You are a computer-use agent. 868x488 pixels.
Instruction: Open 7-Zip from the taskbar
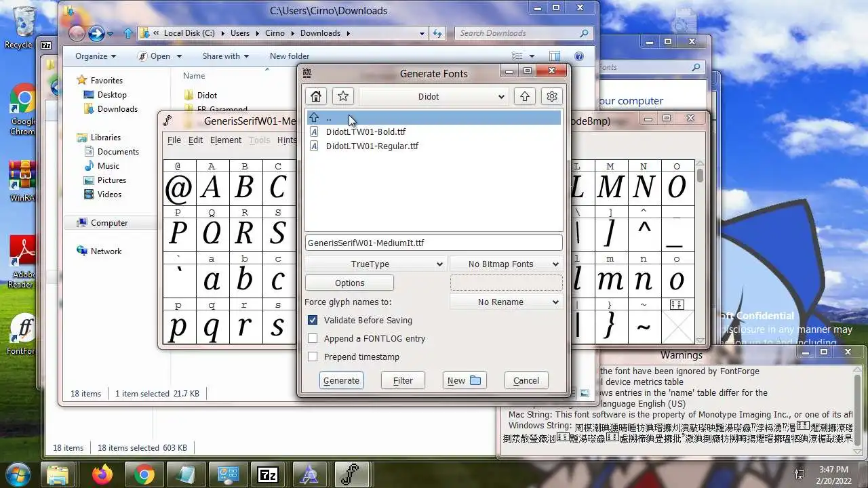[x=267, y=474]
